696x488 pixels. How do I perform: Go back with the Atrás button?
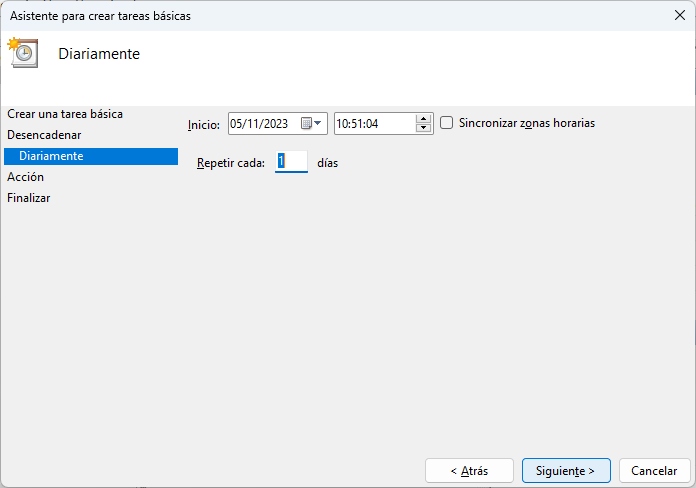pyautogui.click(x=469, y=471)
